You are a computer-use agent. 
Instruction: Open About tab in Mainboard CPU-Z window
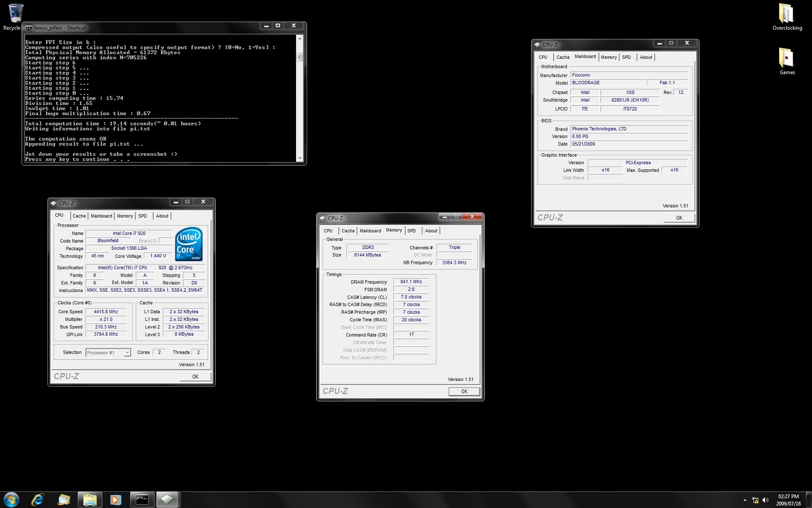[x=646, y=57]
